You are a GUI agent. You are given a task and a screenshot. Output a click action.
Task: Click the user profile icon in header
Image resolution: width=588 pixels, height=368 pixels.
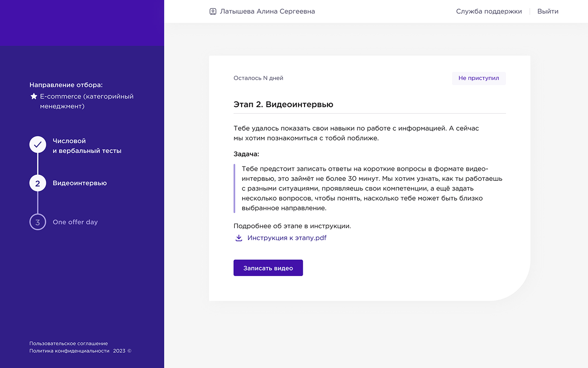click(213, 11)
